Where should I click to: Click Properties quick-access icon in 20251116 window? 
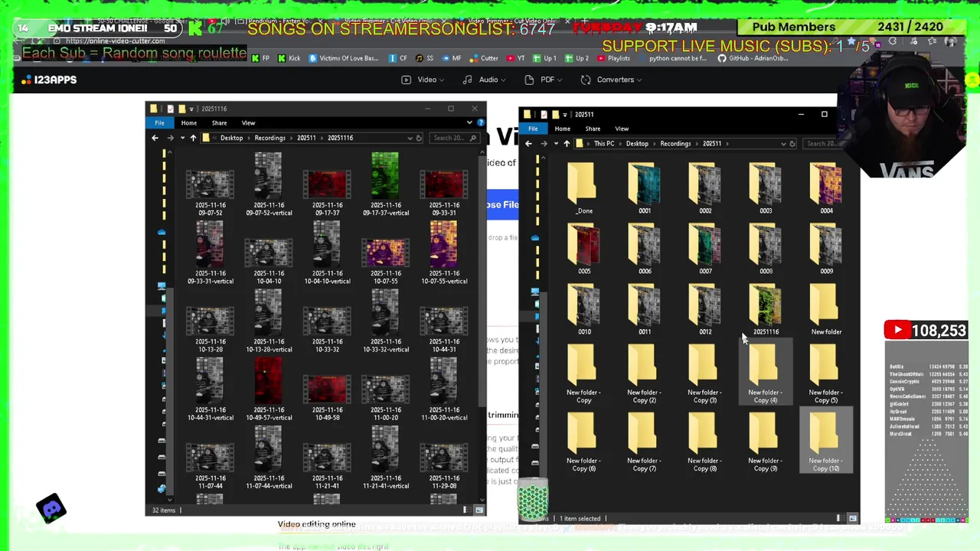[x=170, y=109]
